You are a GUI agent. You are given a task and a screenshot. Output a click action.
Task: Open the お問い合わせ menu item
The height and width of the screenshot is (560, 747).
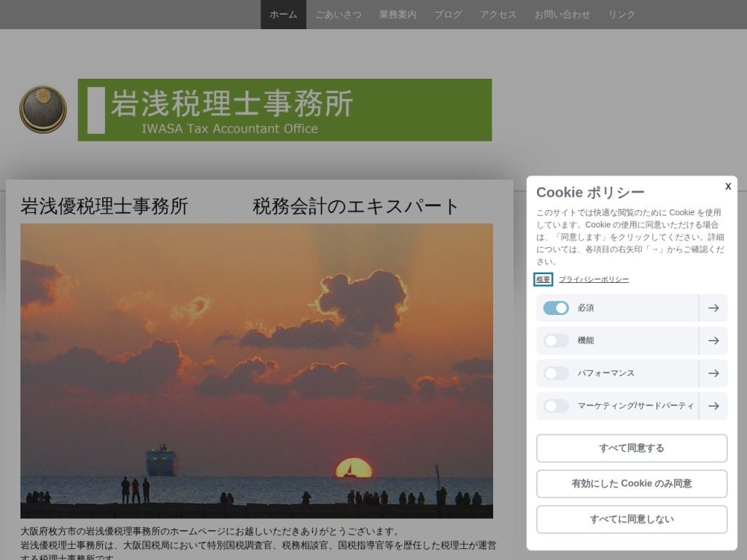point(562,15)
